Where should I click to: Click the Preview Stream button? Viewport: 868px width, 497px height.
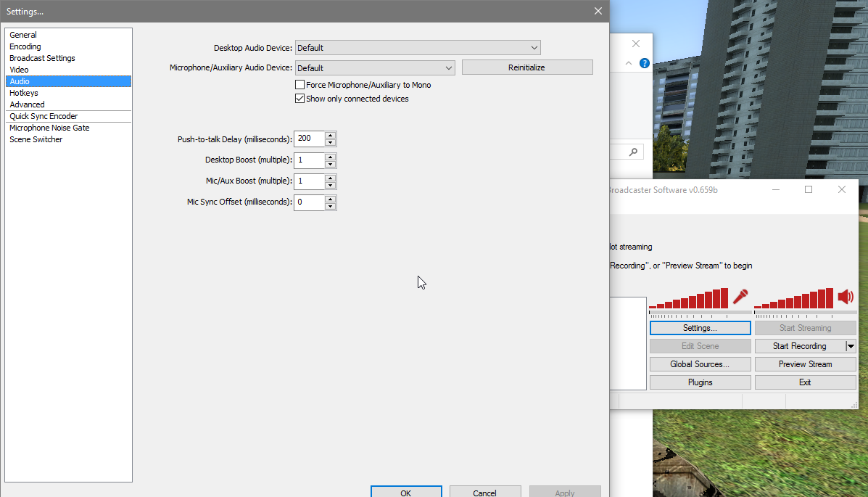click(805, 363)
